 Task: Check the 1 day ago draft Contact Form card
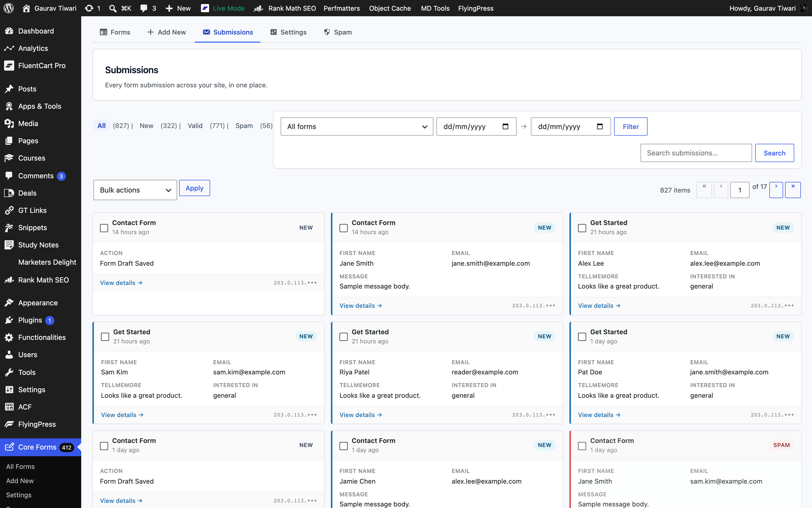coord(104,446)
